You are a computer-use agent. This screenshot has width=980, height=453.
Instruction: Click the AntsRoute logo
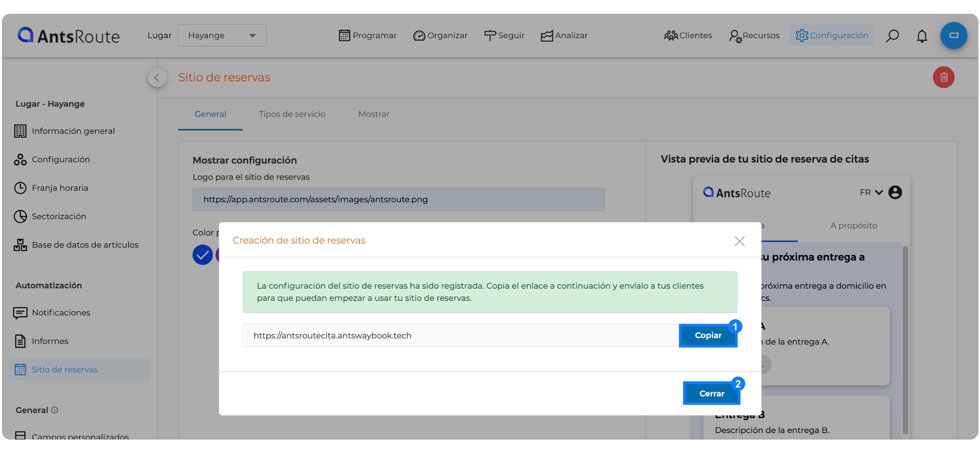tap(68, 36)
